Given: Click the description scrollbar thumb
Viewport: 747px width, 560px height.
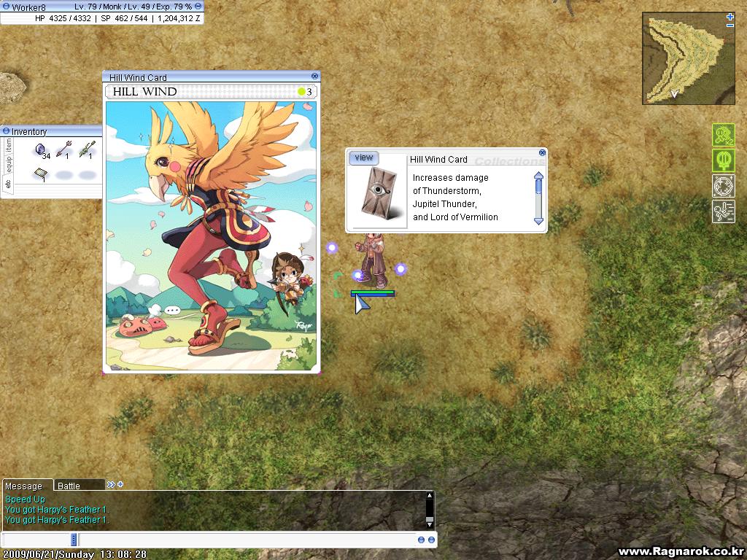Looking at the screenshot, I should (539, 187).
